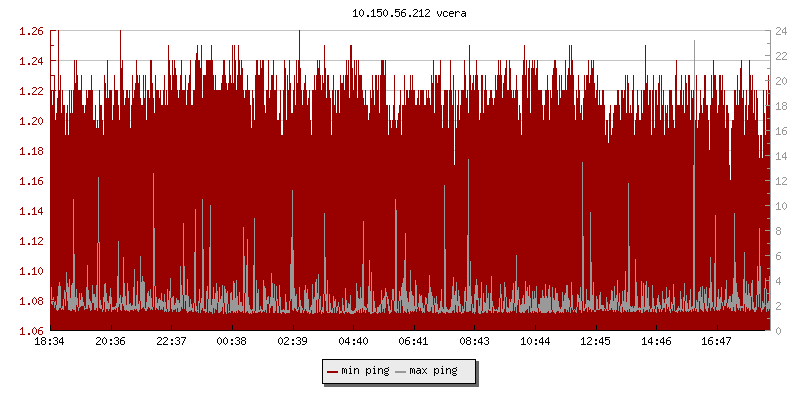Click the 12:45 time axis label
The width and height of the screenshot is (800, 400).
(596, 341)
